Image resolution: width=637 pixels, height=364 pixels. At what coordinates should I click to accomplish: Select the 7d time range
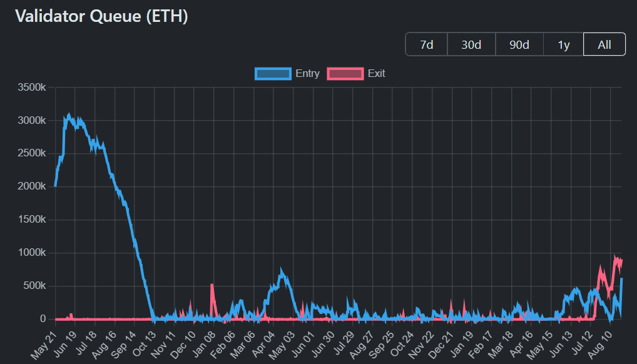(x=426, y=45)
